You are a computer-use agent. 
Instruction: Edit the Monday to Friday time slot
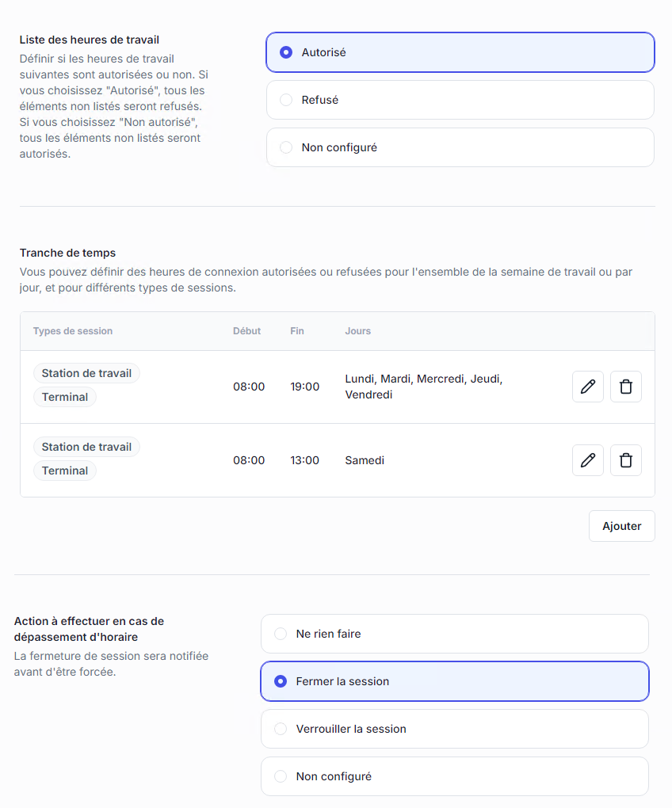[587, 387]
